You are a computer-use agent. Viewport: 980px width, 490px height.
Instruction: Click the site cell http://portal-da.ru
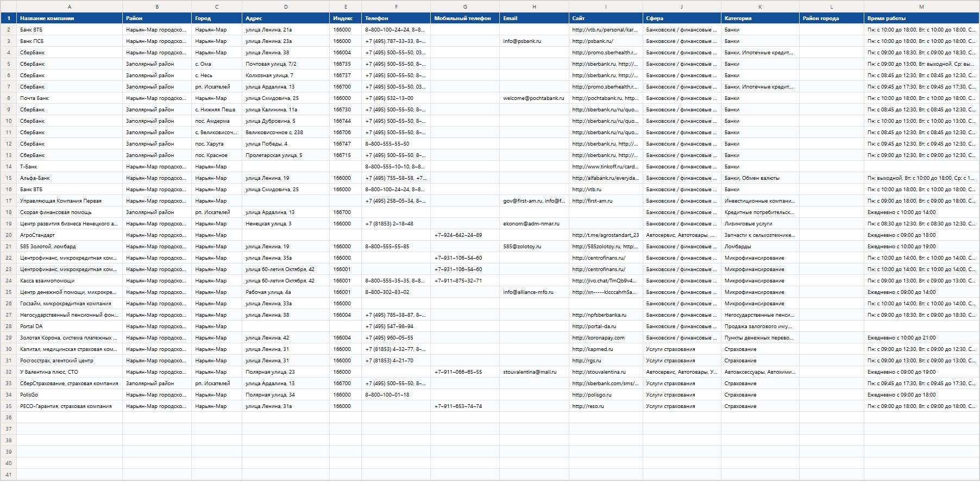click(606, 326)
